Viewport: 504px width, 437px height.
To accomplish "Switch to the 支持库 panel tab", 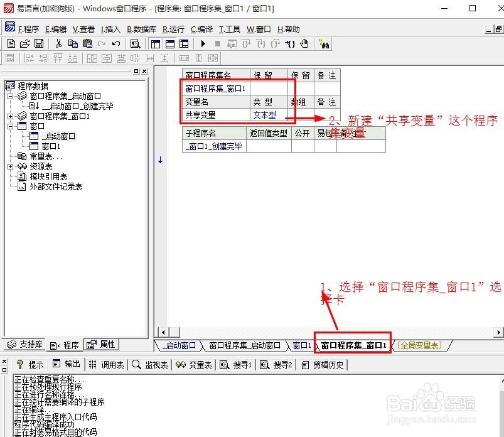I will 24,345.
